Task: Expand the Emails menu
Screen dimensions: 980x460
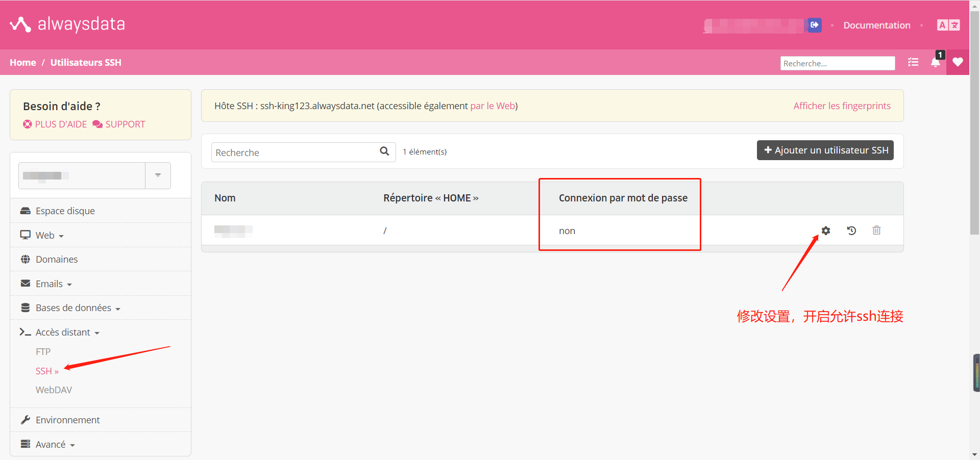Action: point(54,284)
